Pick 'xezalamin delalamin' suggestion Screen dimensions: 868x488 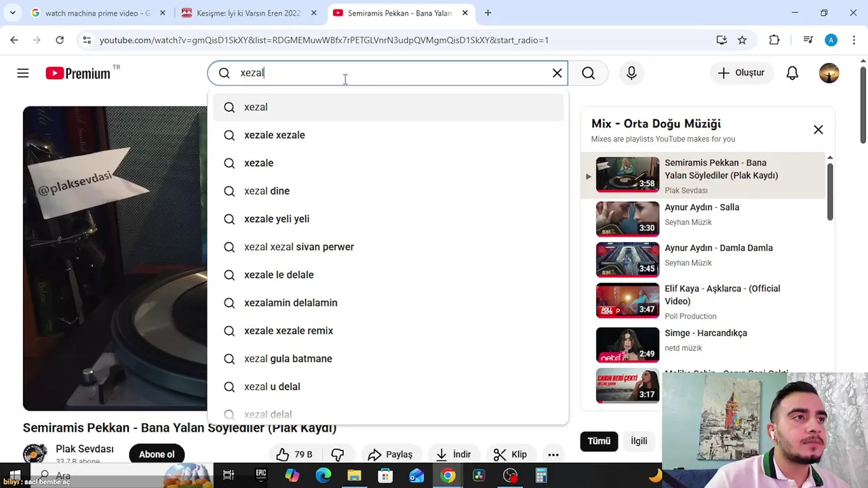click(388, 303)
